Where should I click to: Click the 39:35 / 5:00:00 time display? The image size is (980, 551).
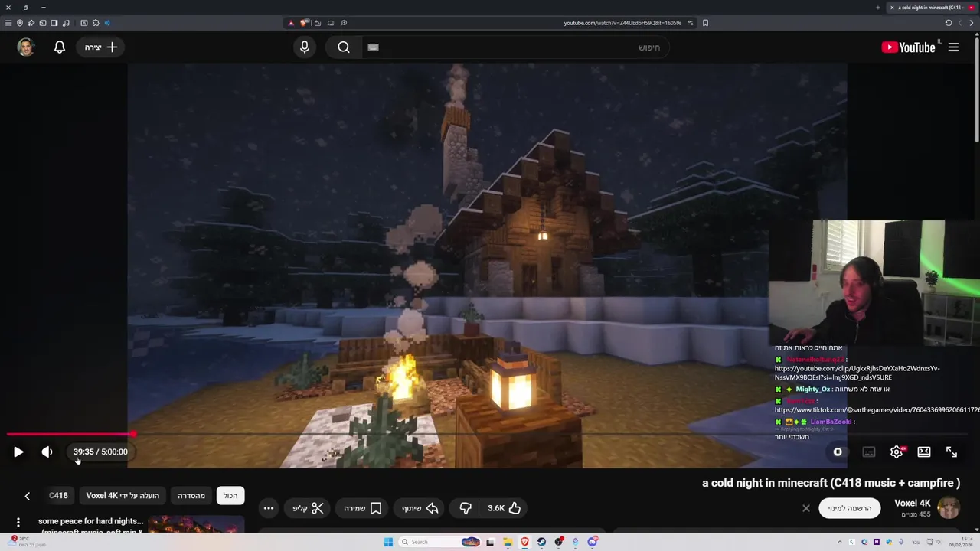100,452
